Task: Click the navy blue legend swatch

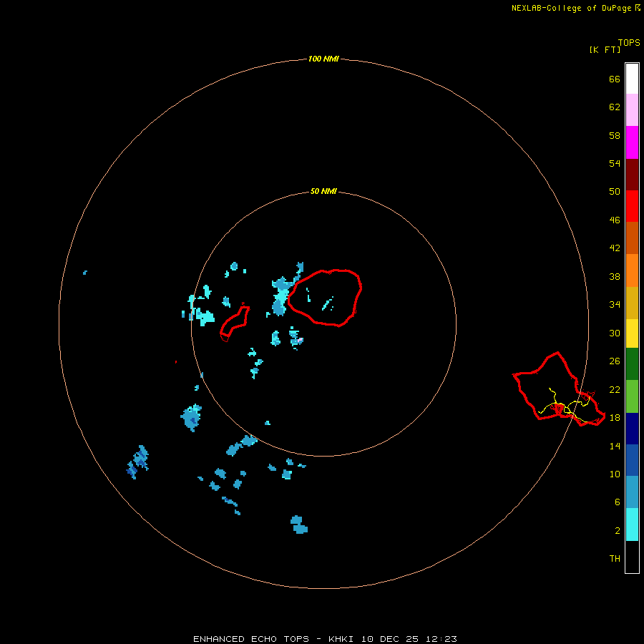Action: (x=632, y=429)
